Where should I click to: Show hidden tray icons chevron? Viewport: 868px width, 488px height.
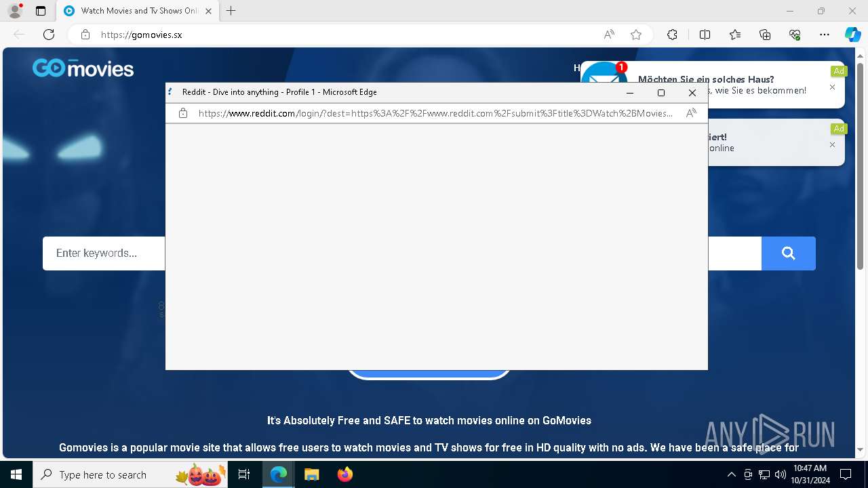(x=731, y=474)
